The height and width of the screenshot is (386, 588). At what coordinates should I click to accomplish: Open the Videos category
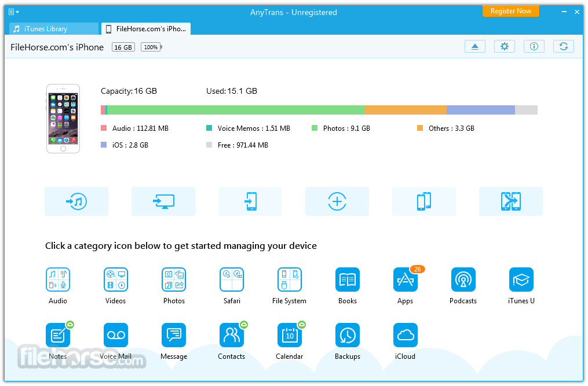point(115,280)
